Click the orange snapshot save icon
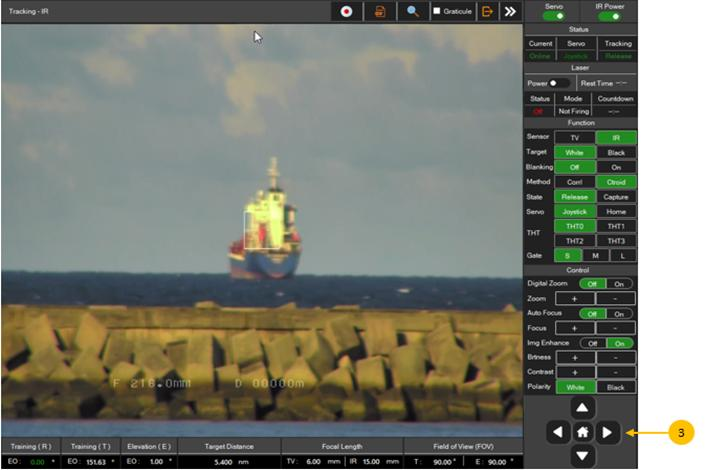The width and height of the screenshot is (705, 470). click(x=380, y=12)
